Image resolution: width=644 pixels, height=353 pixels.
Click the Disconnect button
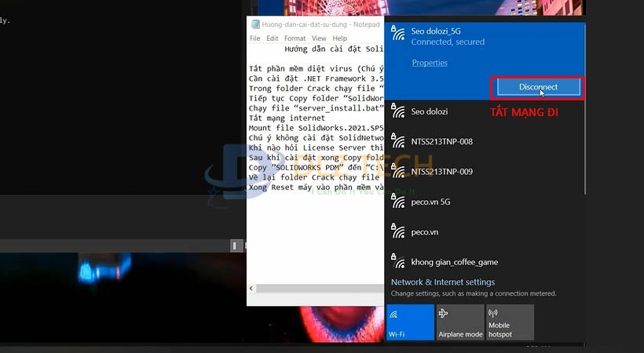click(x=538, y=87)
